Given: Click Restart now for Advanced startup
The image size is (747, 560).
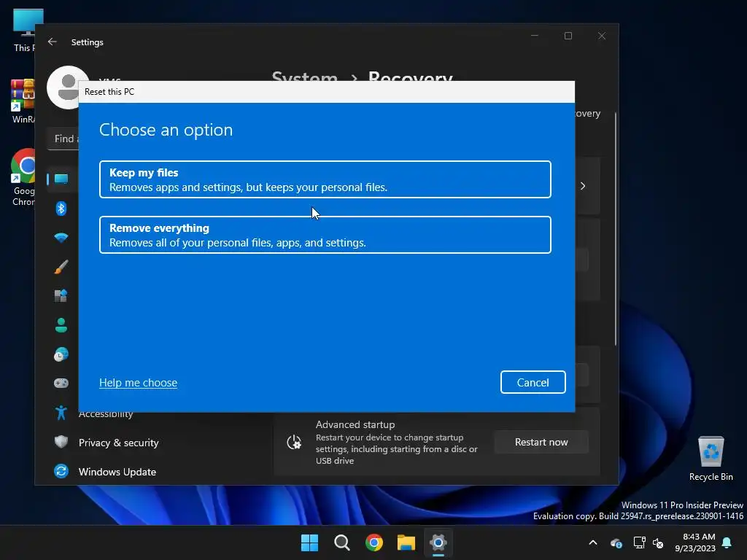Looking at the screenshot, I should (x=541, y=442).
